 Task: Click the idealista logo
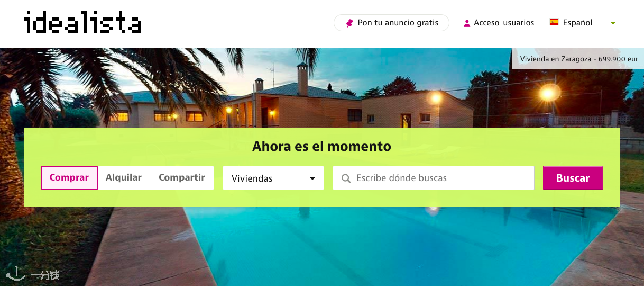point(82,22)
